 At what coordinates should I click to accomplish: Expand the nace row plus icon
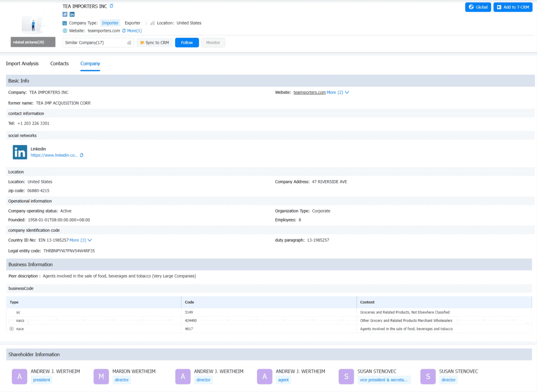12,329
